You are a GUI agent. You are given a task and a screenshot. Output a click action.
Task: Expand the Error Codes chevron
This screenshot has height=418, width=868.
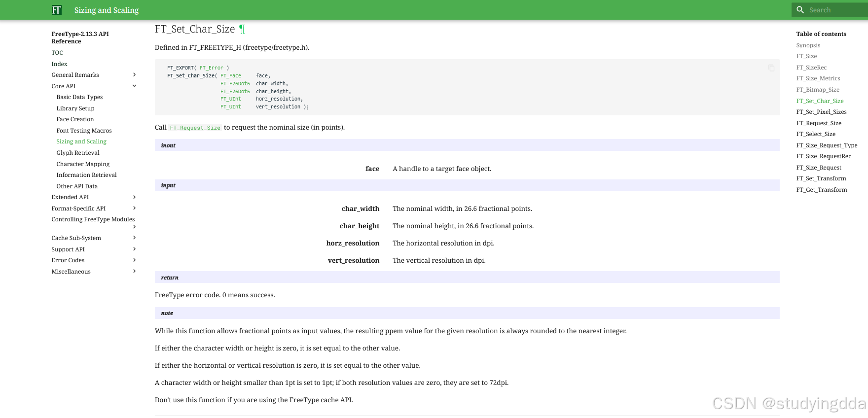[x=134, y=260]
